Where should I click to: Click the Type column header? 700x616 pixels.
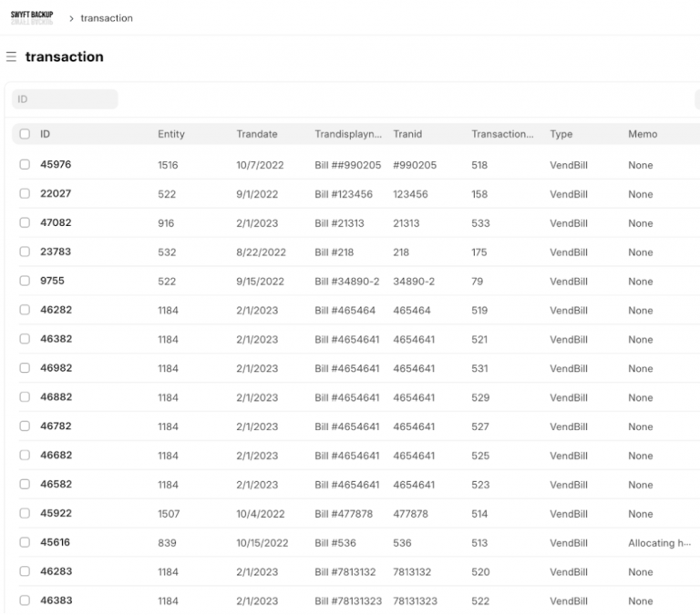click(561, 134)
